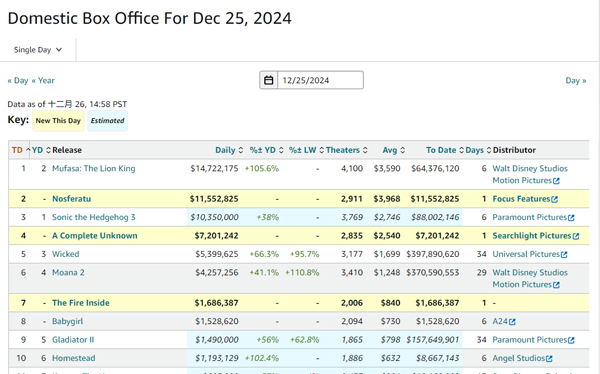This screenshot has width=600, height=374.
Task: Sort by Avg column header
Action: pyautogui.click(x=394, y=150)
